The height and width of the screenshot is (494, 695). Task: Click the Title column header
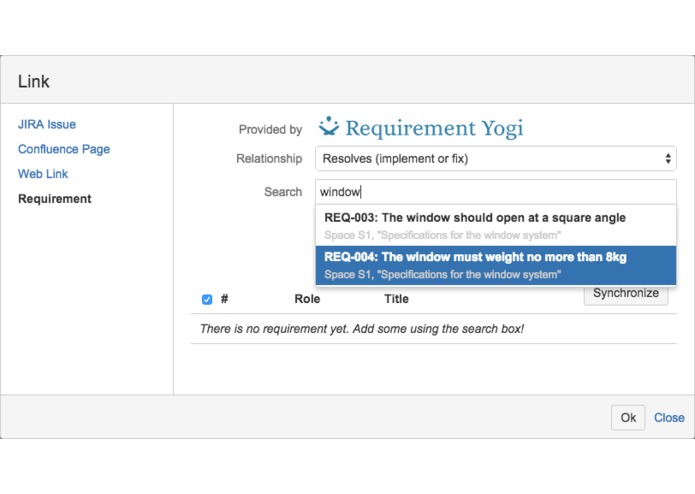[x=396, y=299]
